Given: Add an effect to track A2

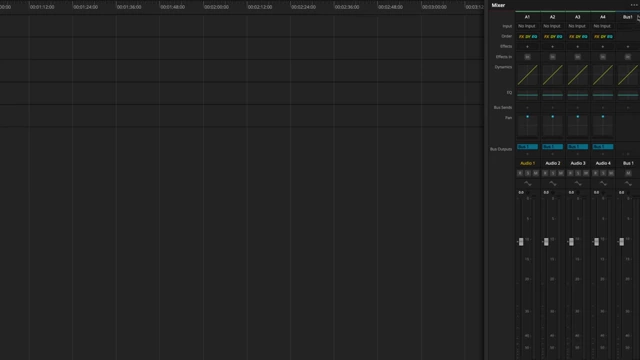Looking at the screenshot, I should 553,47.
